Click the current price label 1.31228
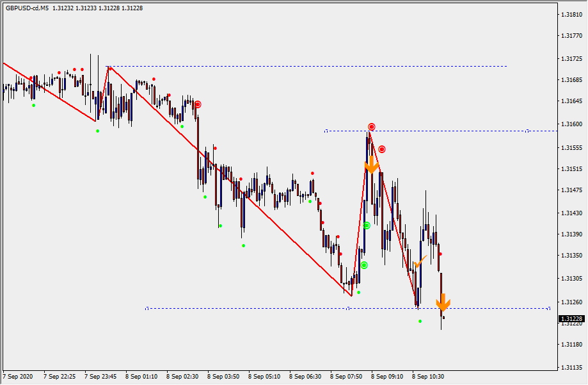Screen dimensions: 588x385 (572, 318)
